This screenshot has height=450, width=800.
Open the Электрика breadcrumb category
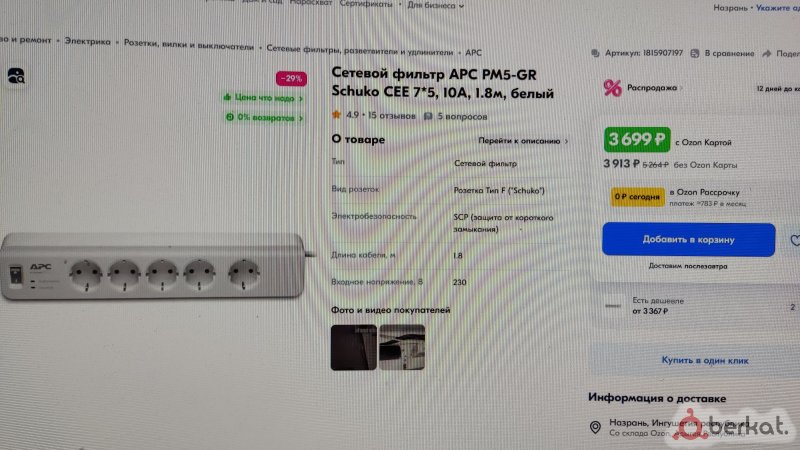coord(87,42)
